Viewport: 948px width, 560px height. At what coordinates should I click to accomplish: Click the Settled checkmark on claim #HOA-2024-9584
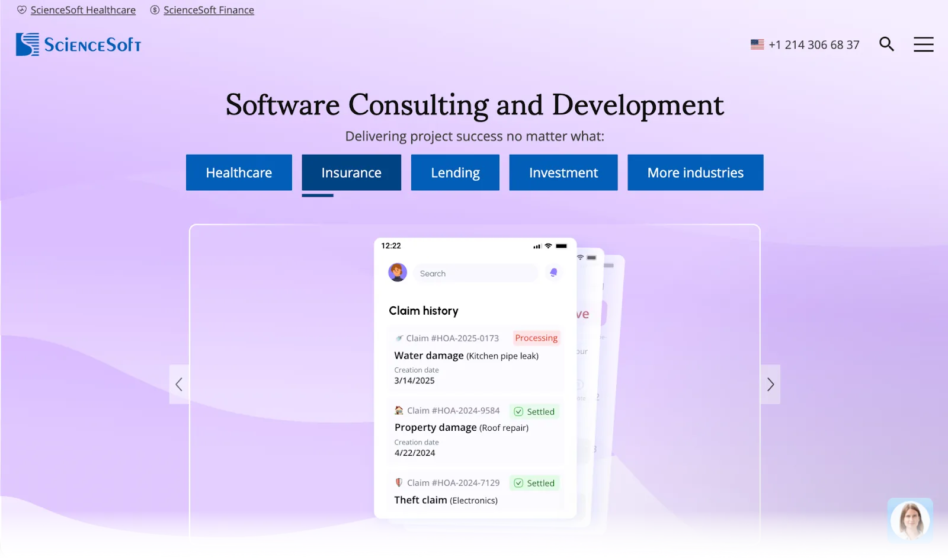pos(518,411)
